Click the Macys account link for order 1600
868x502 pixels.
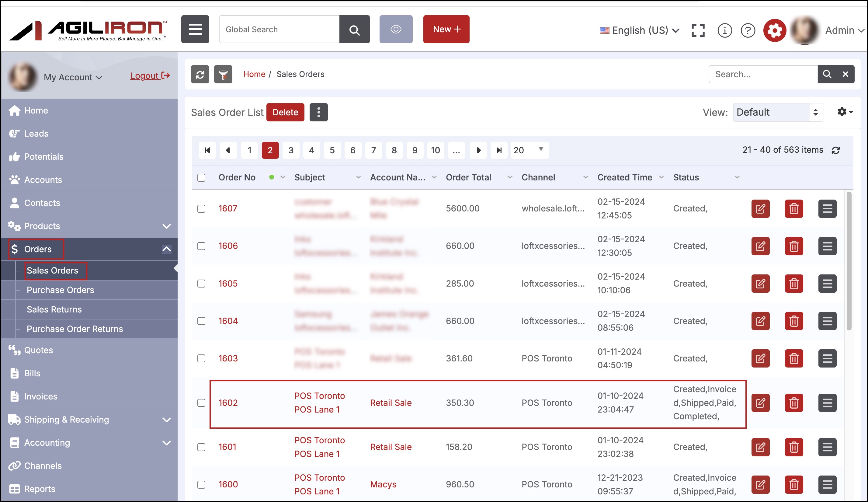[383, 485]
